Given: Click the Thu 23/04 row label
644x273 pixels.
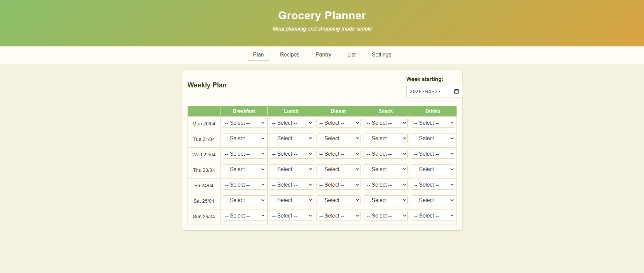Looking at the screenshot, I should (204, 170).
